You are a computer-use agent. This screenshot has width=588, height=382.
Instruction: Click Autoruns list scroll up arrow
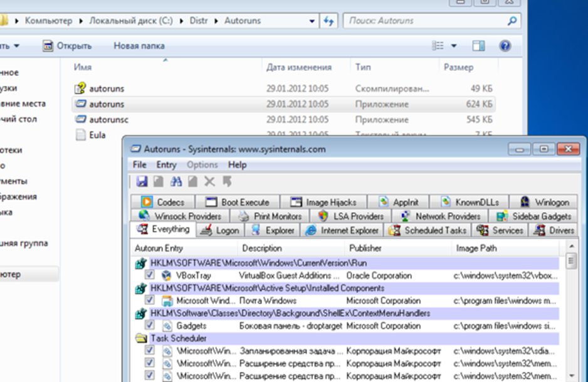click(572, 246)
